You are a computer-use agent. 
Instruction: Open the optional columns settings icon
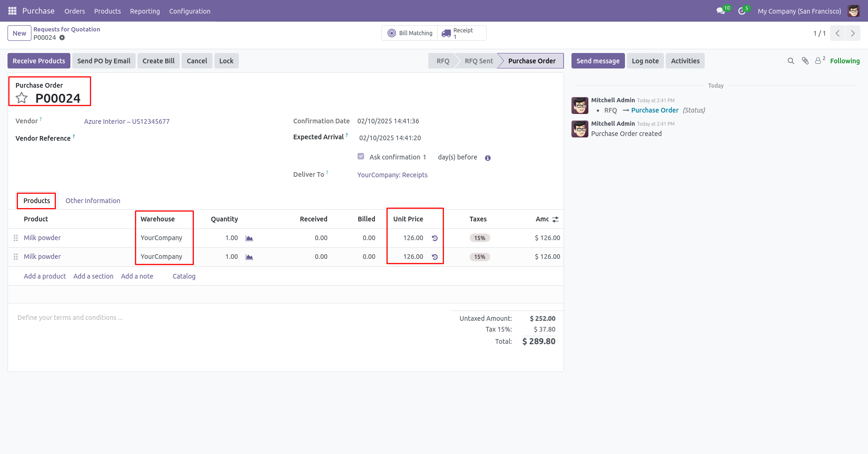coord(556,219)
